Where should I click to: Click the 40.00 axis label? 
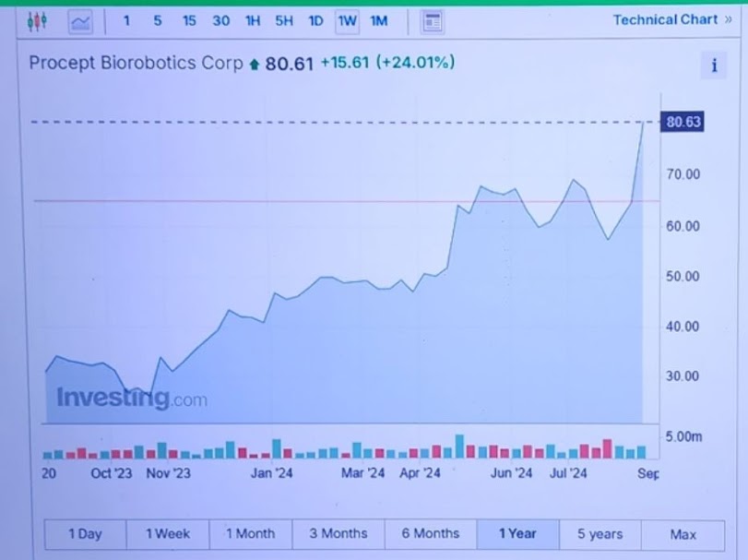tap(683, 327)
